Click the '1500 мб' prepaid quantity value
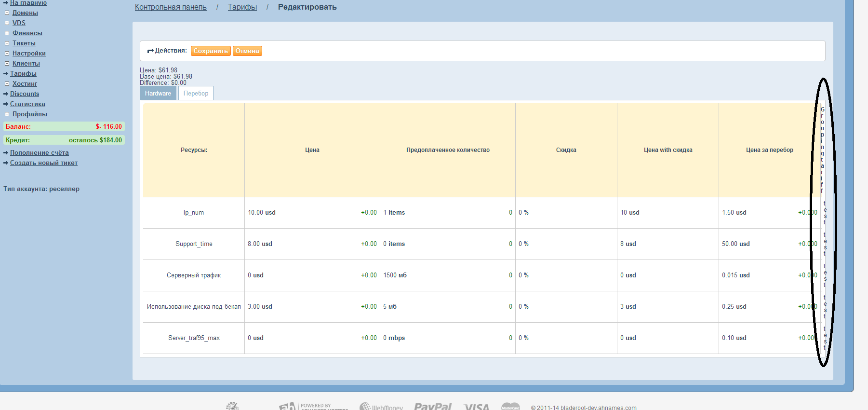 click(x=395, y=275)
